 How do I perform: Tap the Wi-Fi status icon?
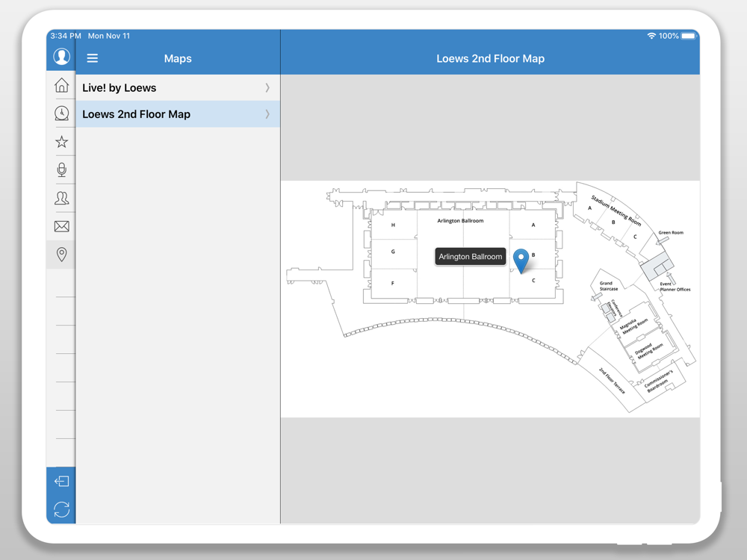click(651, 36)
